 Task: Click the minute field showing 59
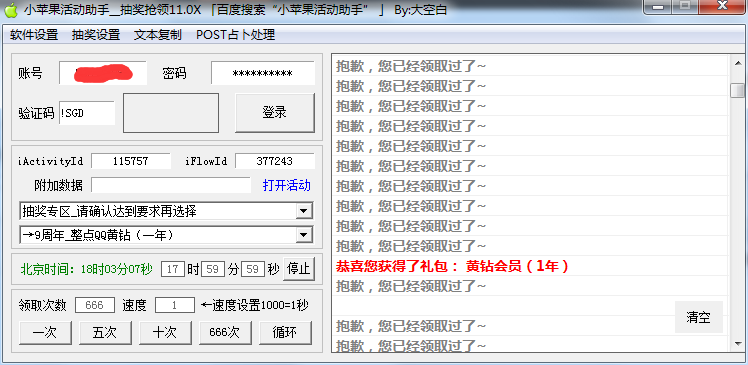click(213, 269)
